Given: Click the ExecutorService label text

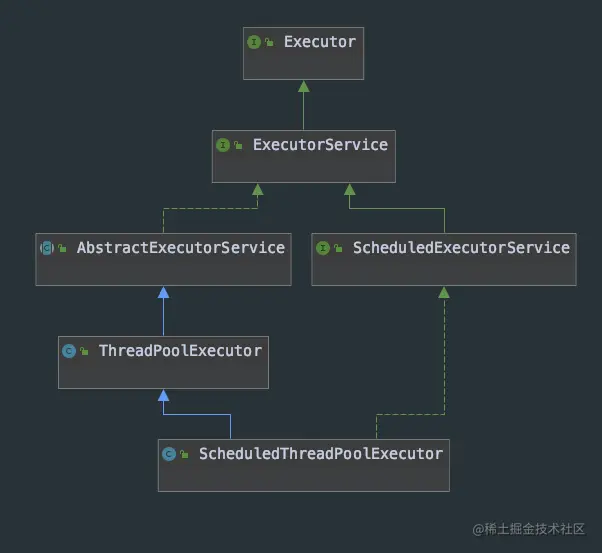Looking at the screenshot, I should pyautogui.click(x=320, y=145).
